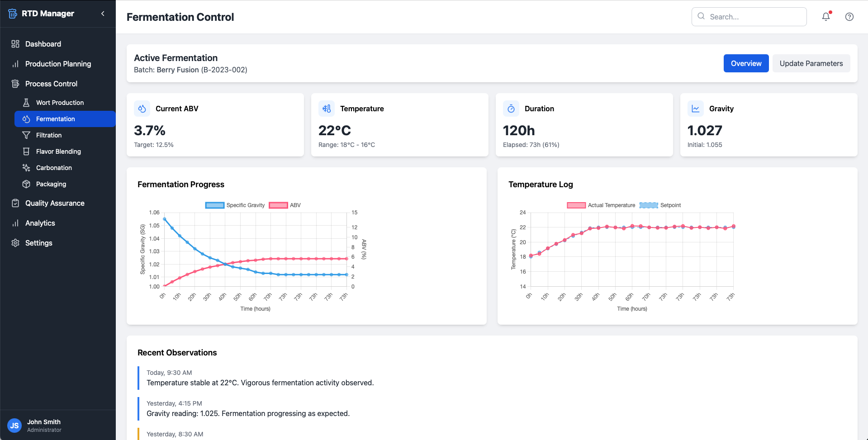Select the Overview tab

[x=746, y=63]
